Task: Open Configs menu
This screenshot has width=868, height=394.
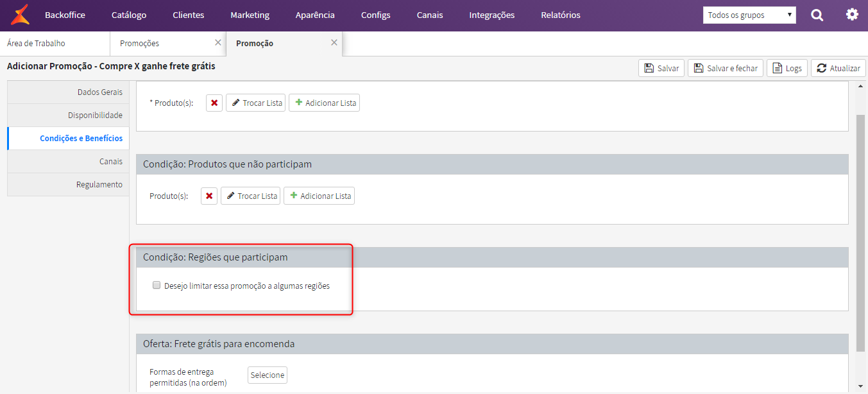Action: point(376,15)
